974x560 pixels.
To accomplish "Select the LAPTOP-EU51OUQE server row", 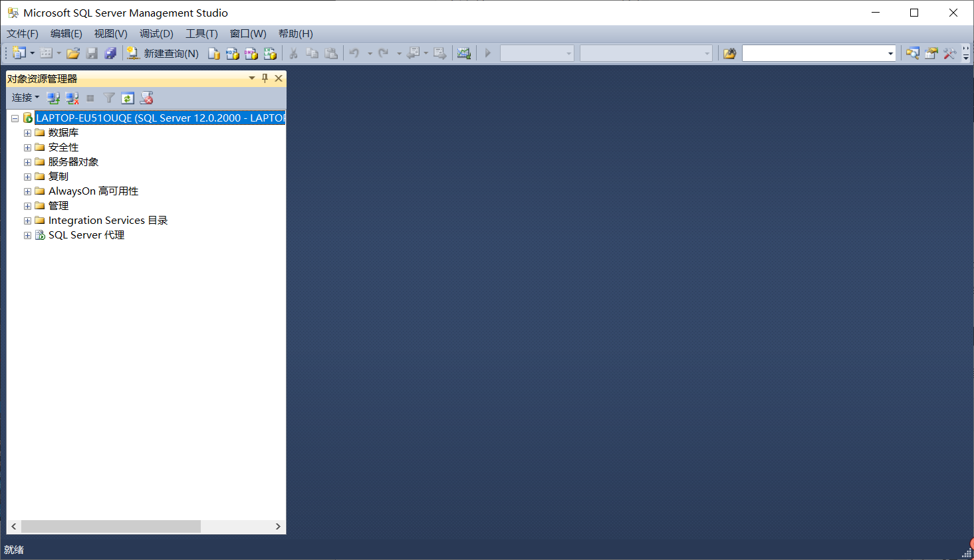I will tap(160, 118).
